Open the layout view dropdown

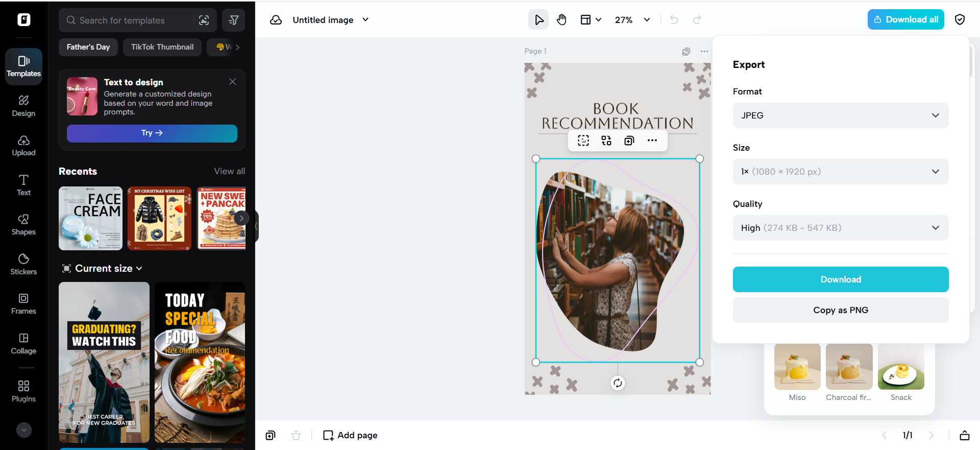click(591, 20)
